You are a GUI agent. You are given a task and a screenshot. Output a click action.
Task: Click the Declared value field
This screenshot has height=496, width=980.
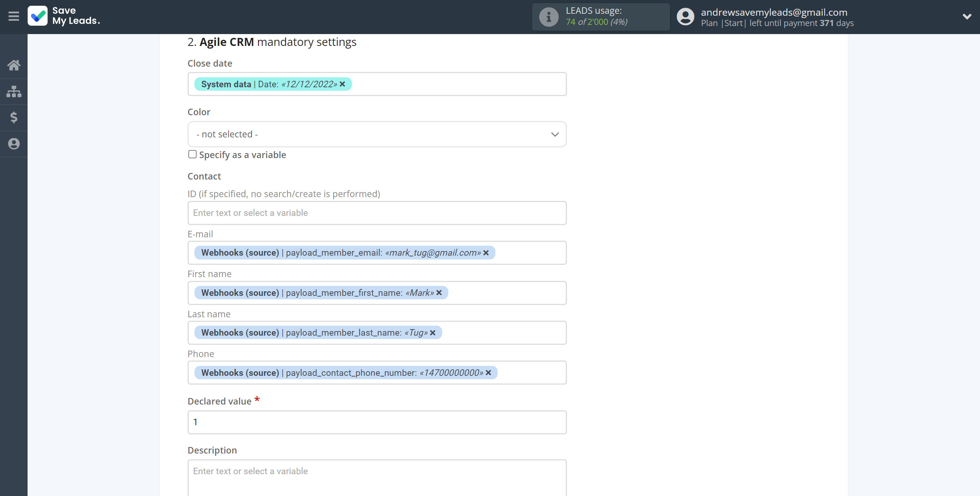pyautogui.click(x=377, y=422)
